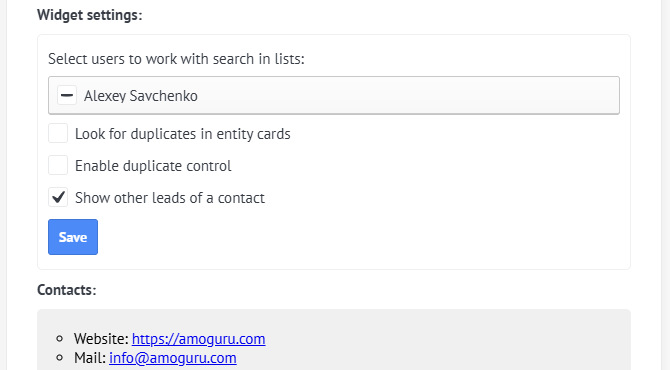This screenshot has height=370, width=670.
Task: Click empty space right of the Save button
Action: click(342, 237)
